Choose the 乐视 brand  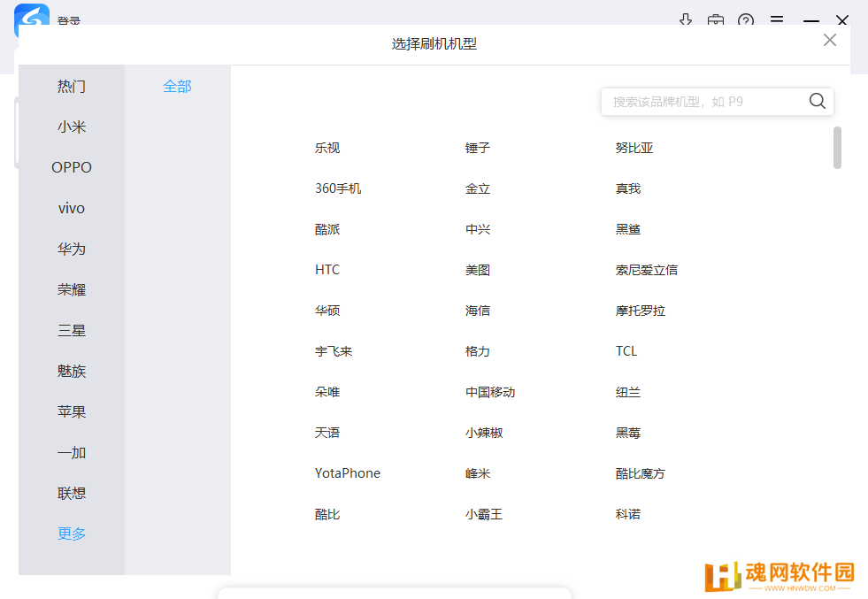(327, 148)
